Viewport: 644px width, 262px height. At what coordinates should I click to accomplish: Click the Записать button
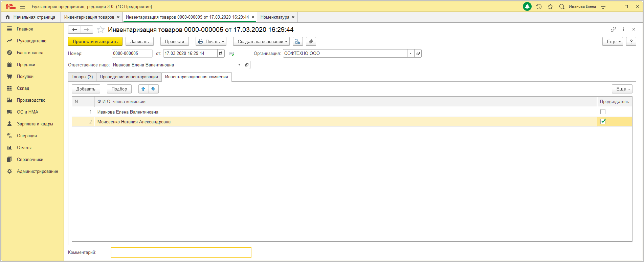pos(139,41)
